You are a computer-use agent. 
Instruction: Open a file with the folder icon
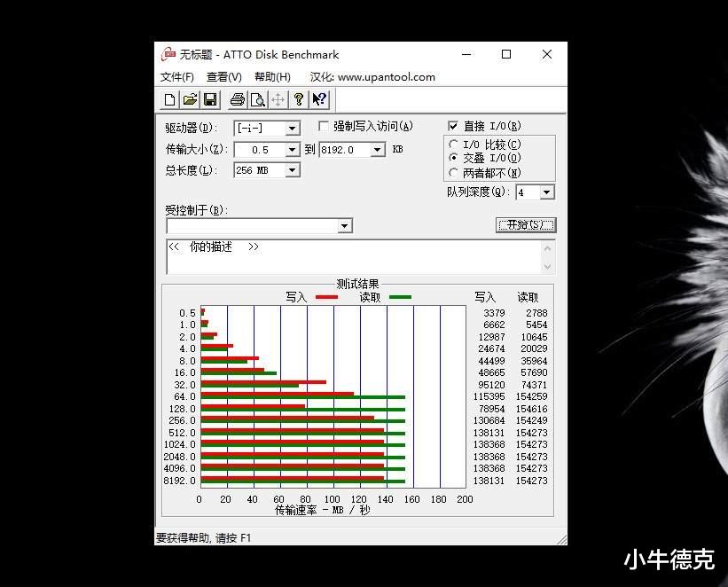(x=190, y=99)
